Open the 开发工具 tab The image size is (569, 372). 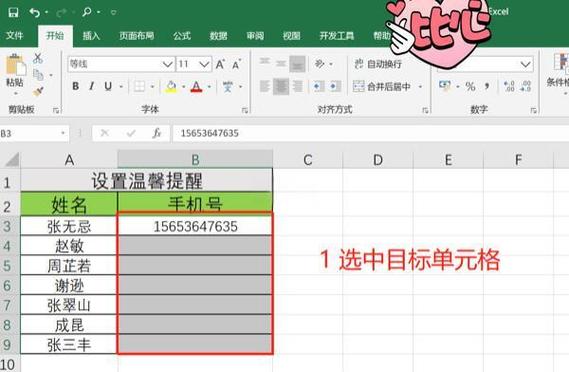click(337, 36)
